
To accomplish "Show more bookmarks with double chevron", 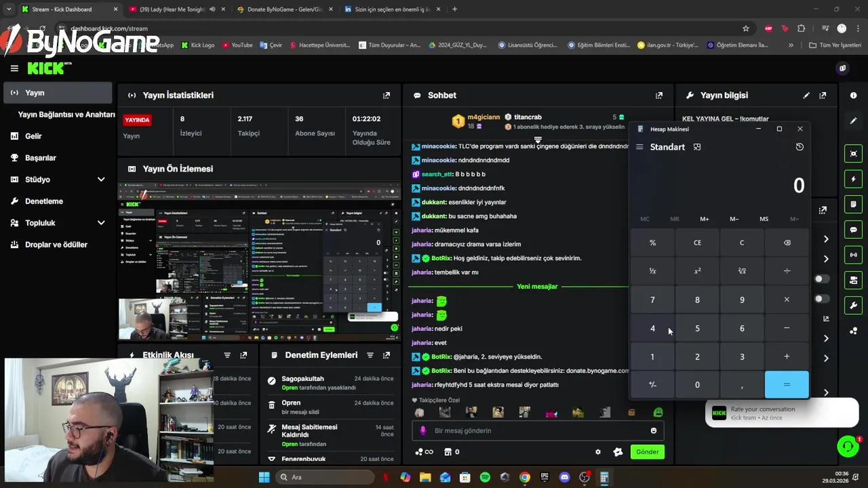I will (x=791, y=45).
